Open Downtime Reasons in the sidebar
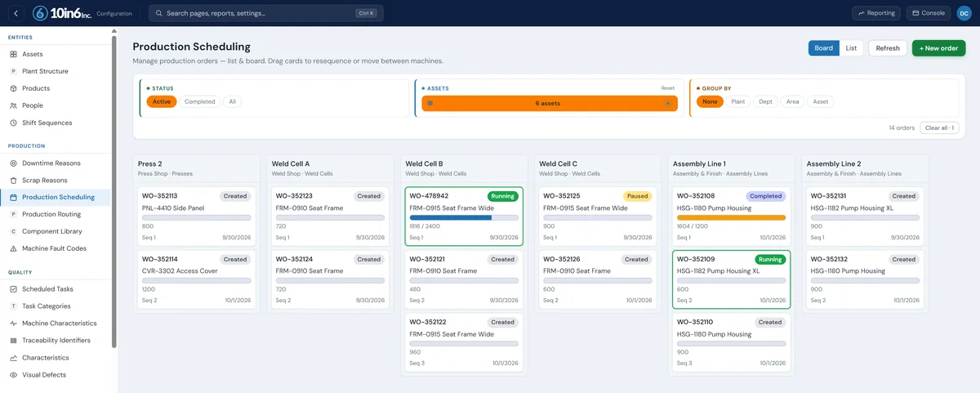The width and height of the screenshot is (980, 393). (x=55, y=163)
